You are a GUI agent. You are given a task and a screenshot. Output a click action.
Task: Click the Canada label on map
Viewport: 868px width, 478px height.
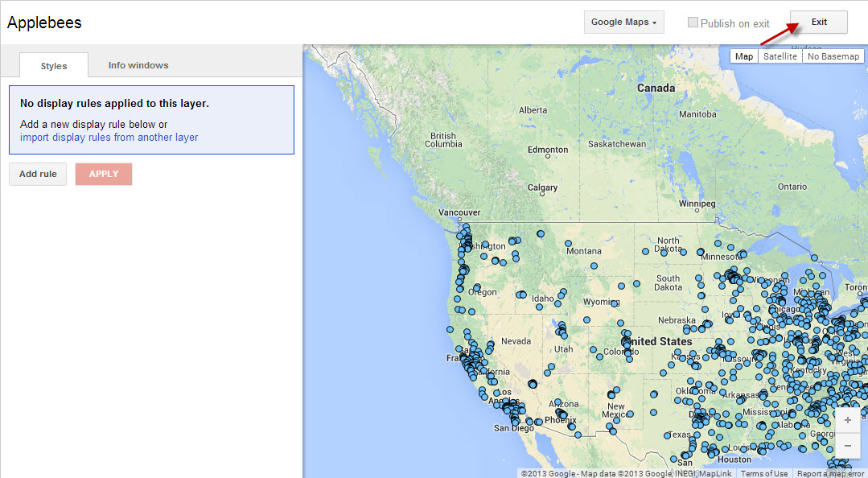click(x=656, y=88)
